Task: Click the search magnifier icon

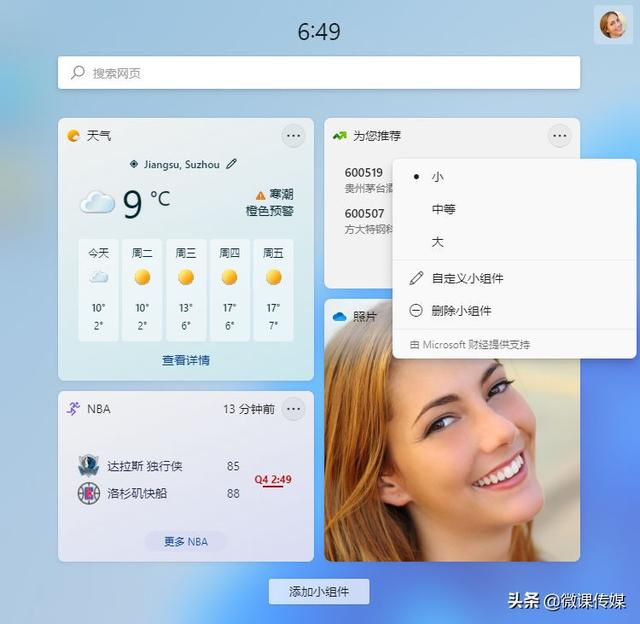Action: coord(78,73)
